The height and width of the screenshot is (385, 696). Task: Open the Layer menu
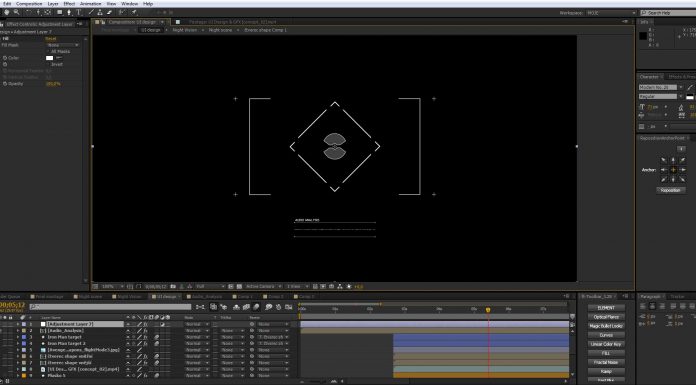pos(53,4)
